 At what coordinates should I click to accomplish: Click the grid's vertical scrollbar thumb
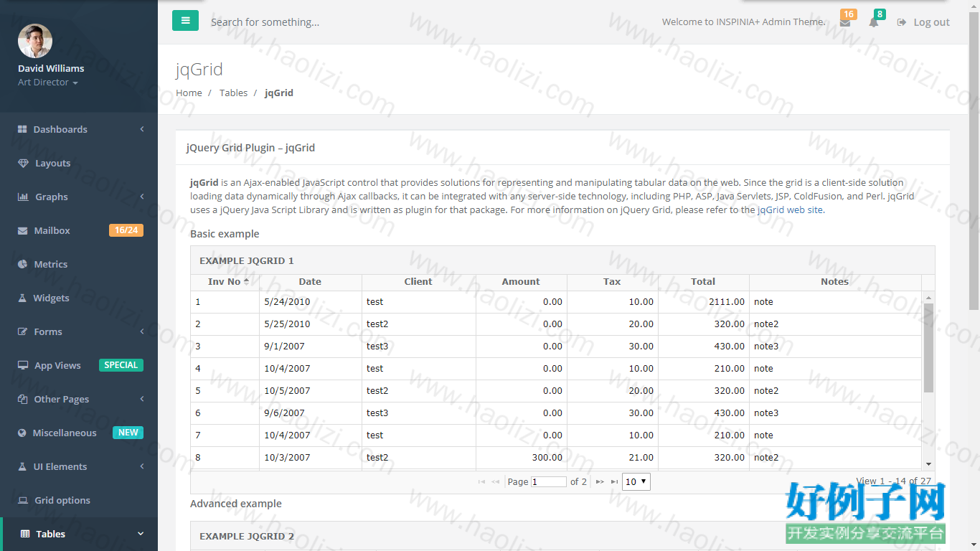928,348
